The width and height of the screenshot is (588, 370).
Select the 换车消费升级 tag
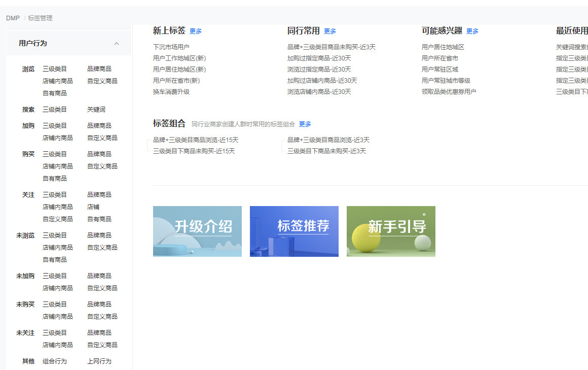pyautogui.click(x=171, y=92)
